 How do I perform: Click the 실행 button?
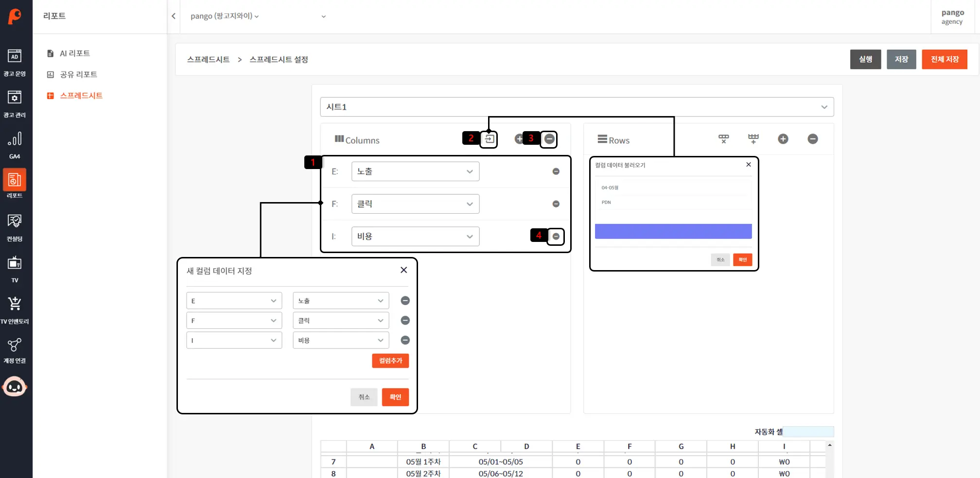[x=865, y=59]
